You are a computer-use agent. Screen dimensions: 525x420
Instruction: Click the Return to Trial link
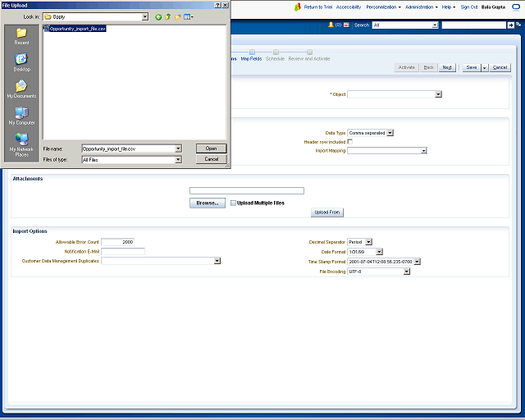318,7
